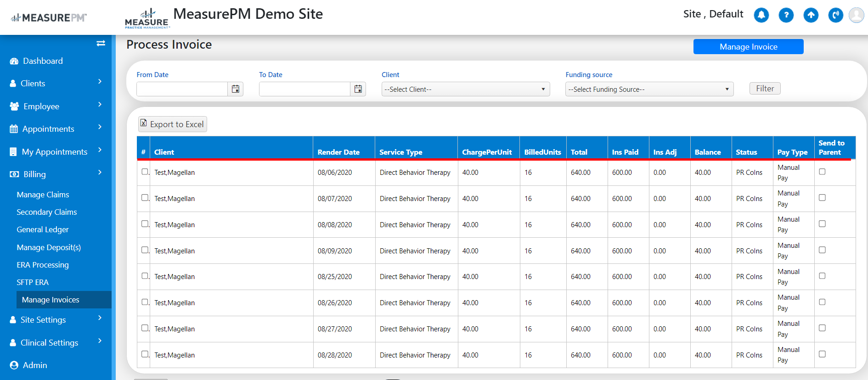This screenshot has height=380, width=868.
Task: Click the 'Site , Default' user label
Action: click(x=713, y=14)
